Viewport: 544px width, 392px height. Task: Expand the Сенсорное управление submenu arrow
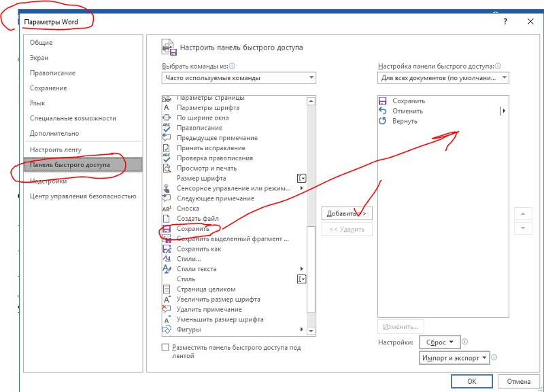tap(301, 188)
